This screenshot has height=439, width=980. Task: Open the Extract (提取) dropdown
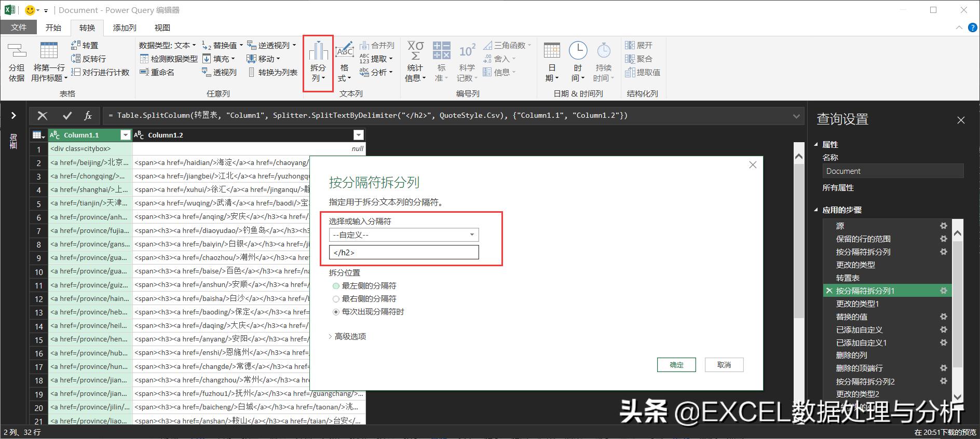coord(376,59)
